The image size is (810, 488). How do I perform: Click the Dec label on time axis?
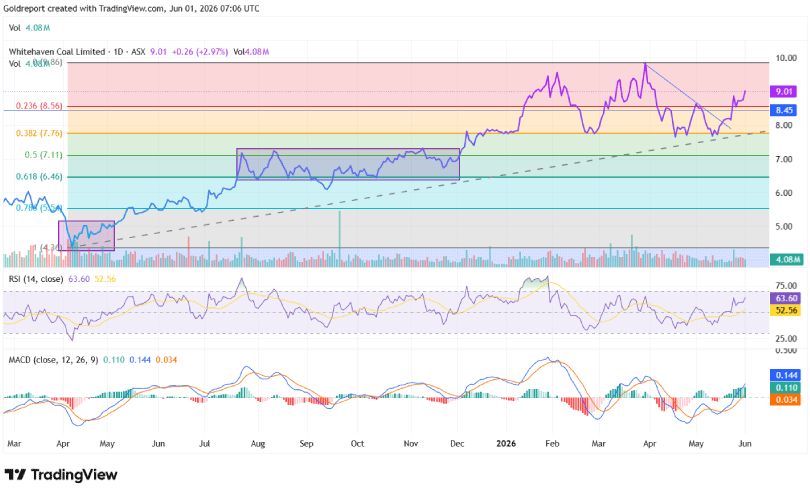click(x=457, y=444)
